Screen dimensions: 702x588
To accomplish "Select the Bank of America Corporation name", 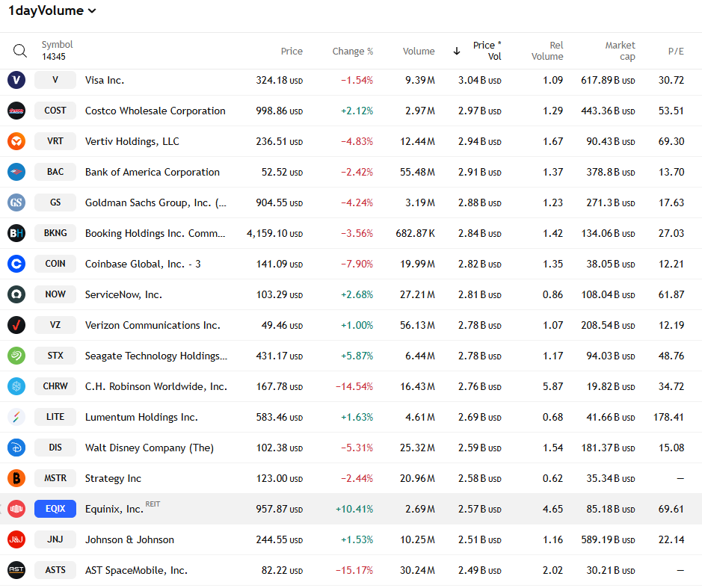I will [x=153, y=173].
